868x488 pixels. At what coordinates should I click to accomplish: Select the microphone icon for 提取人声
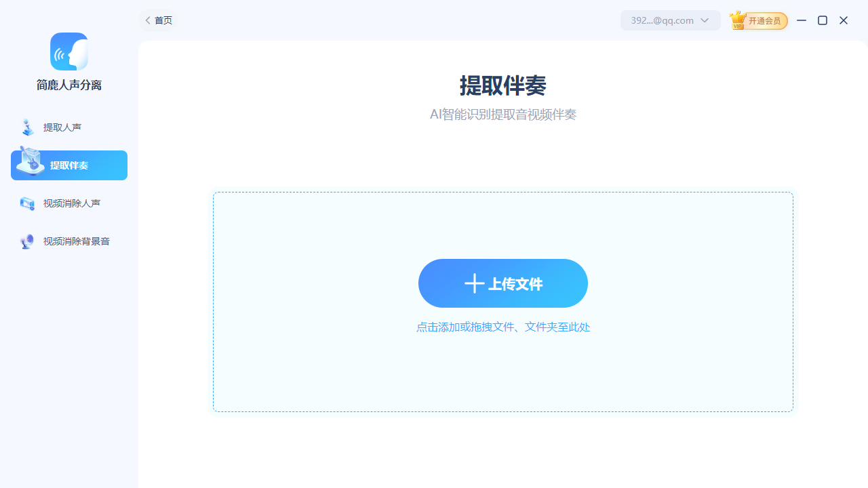click(x=27, y=127)
